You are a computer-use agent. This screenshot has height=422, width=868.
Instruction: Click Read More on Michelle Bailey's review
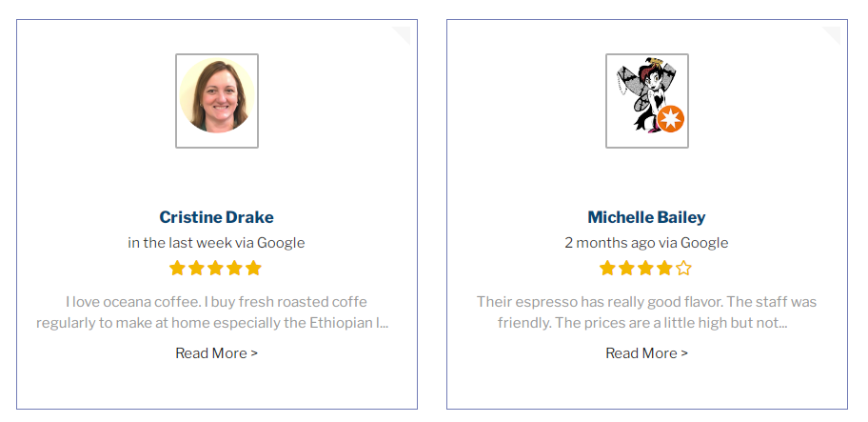[646, 353]
